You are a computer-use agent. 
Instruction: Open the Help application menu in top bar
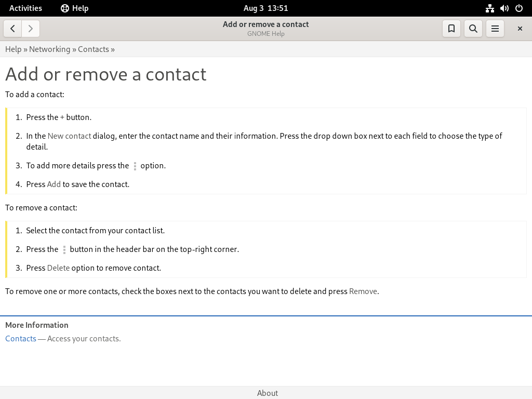coord(75,8)
